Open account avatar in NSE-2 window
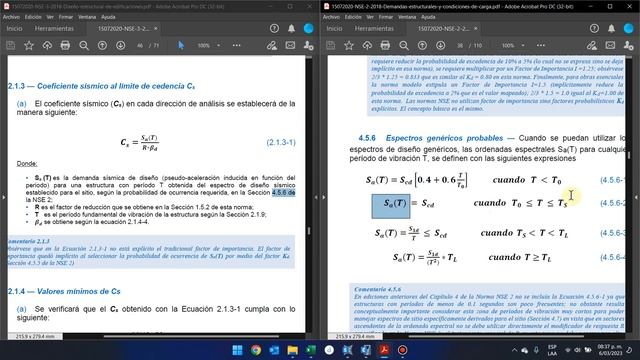This screenshot has width=640, height=360. click(x=629, y=28)
